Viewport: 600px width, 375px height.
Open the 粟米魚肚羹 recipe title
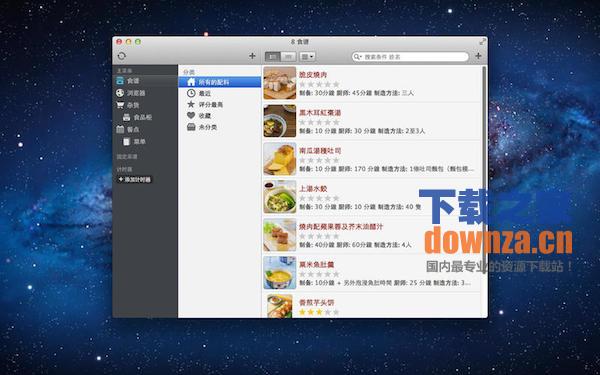tap(316, 264)
